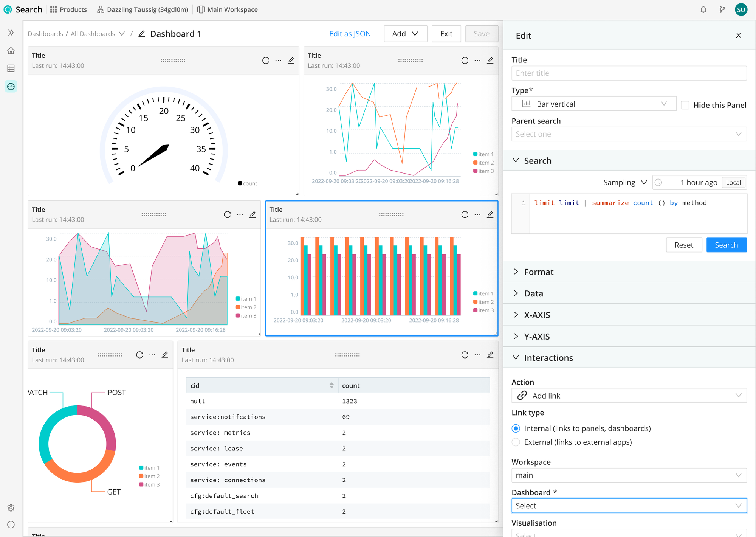Expand the Format section
The image size is (756, 537).
point(539,272)
